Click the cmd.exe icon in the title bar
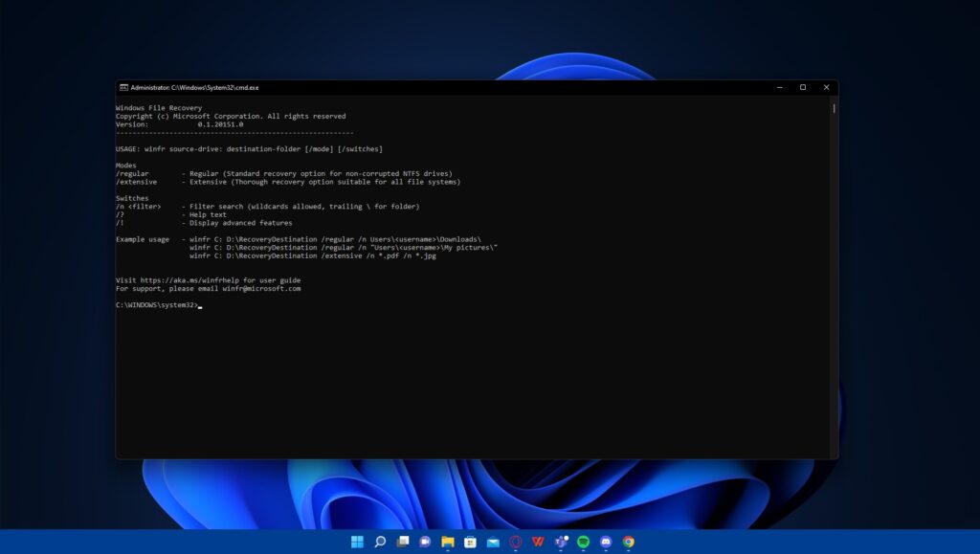 tap(123, 87)
